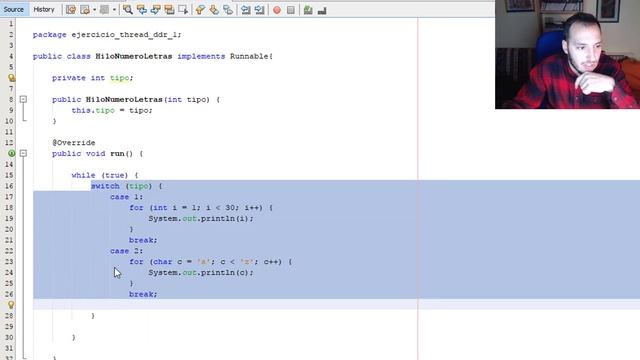Click lightbulb hint on the empty highlighted line

click(x=11, y=305)
